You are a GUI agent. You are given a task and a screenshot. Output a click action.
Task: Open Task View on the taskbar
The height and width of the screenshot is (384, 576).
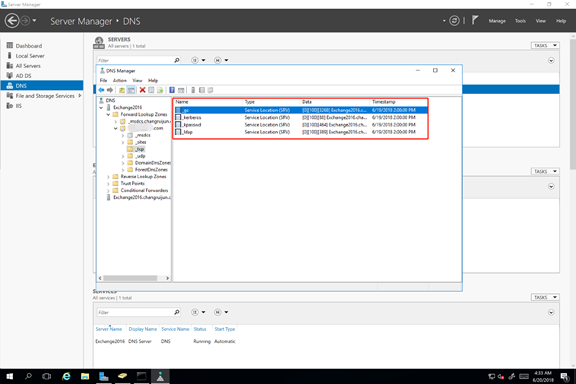[x=47, y=376]
